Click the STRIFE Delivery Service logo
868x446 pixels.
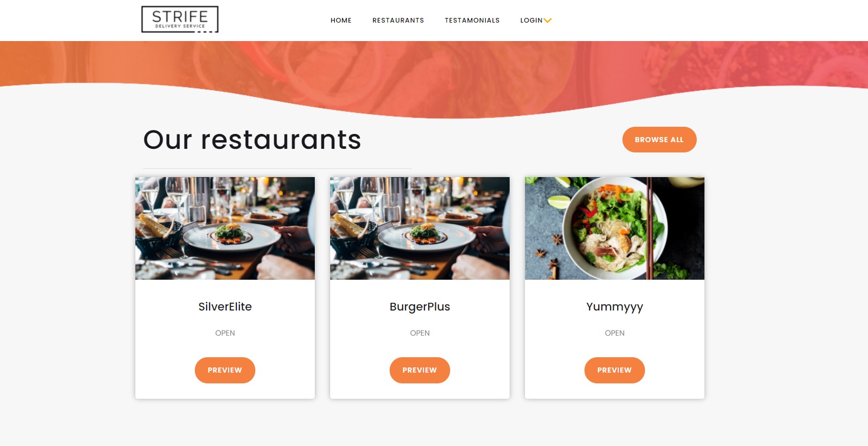(x=180, y=20)
